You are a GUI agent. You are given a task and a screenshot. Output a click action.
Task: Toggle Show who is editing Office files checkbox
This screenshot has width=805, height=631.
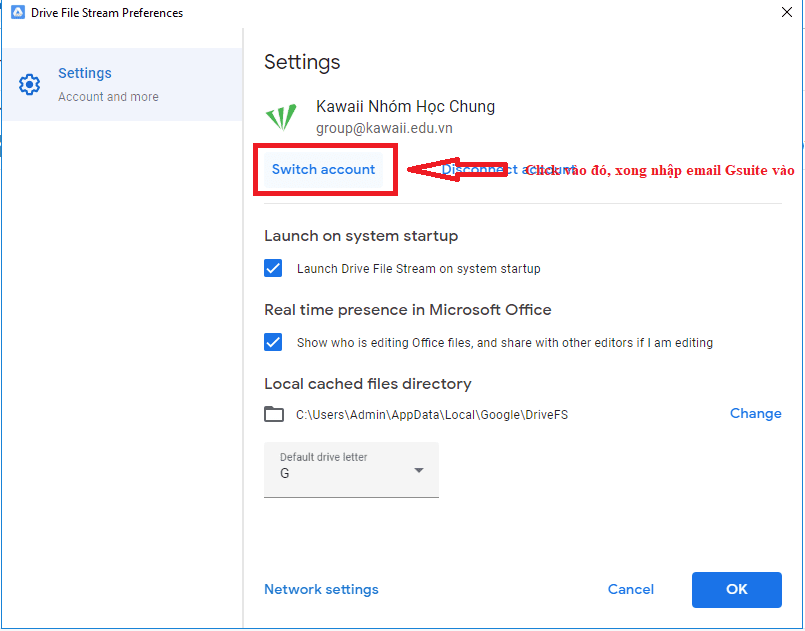[x=273, y=342]
